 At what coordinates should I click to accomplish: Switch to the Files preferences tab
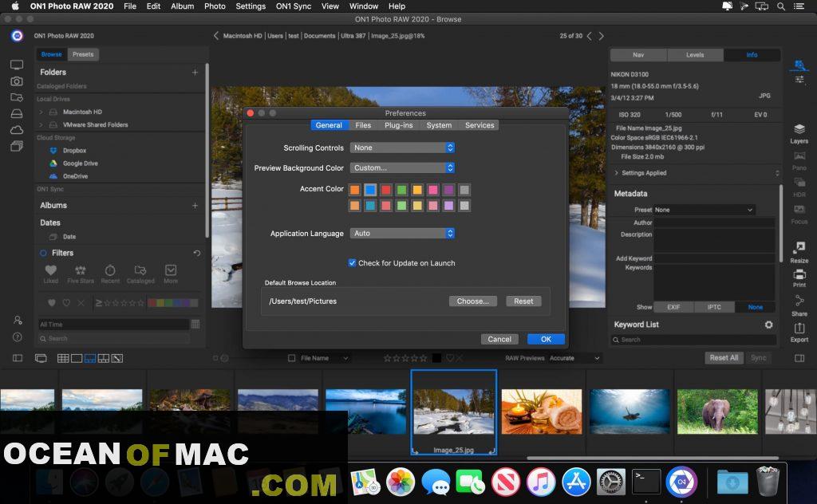click(363, 125)
